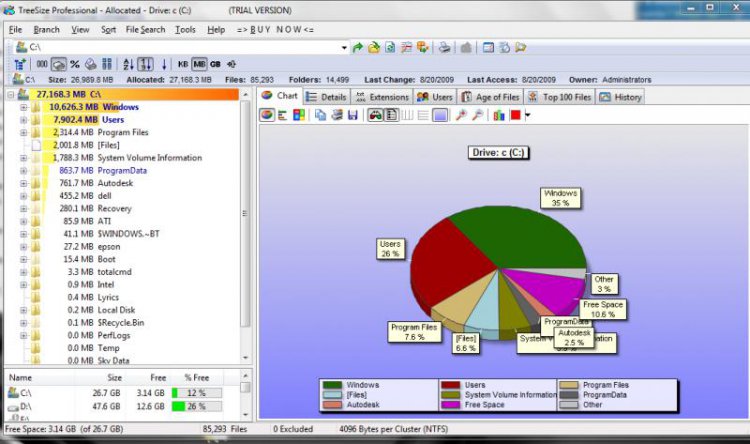Expand the Users folder node
Viewport: 750px width, 444px height.
tap(23, 120)
